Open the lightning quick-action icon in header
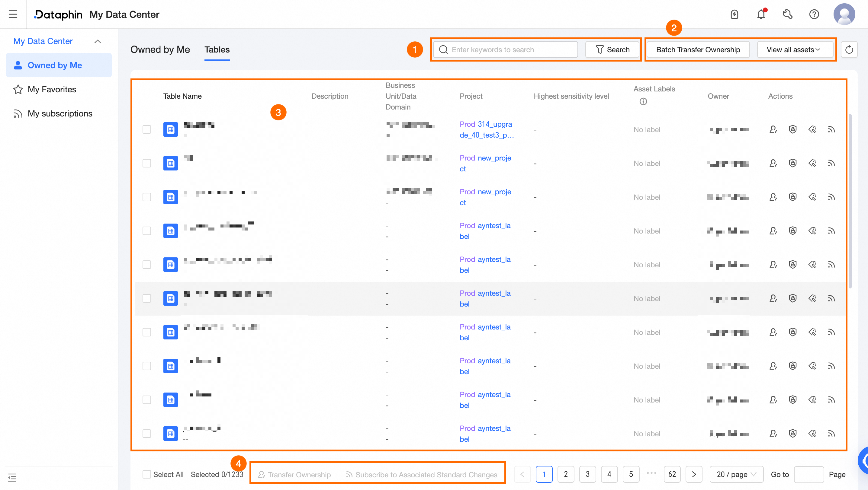 coord(734,14)
